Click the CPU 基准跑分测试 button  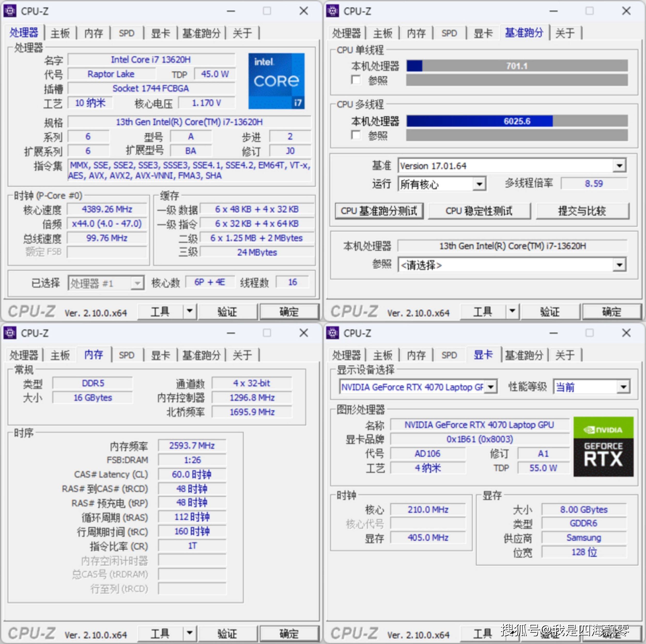(379, 211)
